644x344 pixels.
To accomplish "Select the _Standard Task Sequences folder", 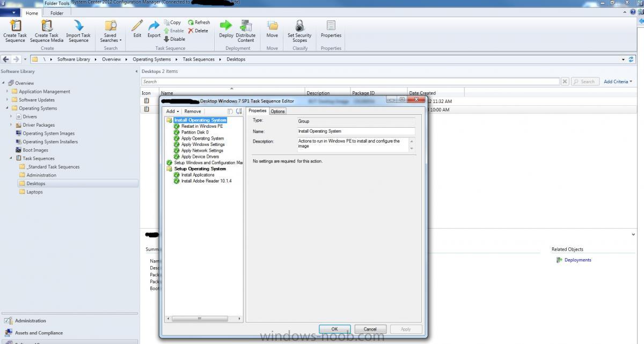I will [53, 167].
